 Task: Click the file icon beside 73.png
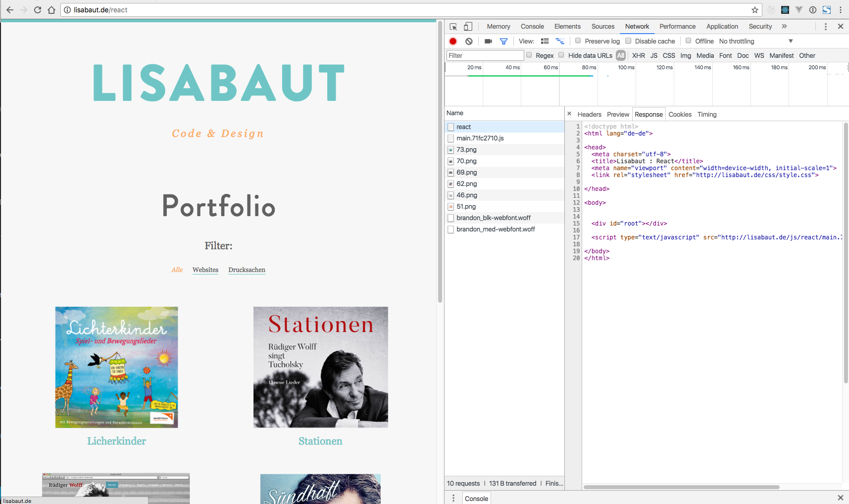click(x=450, y=150)
